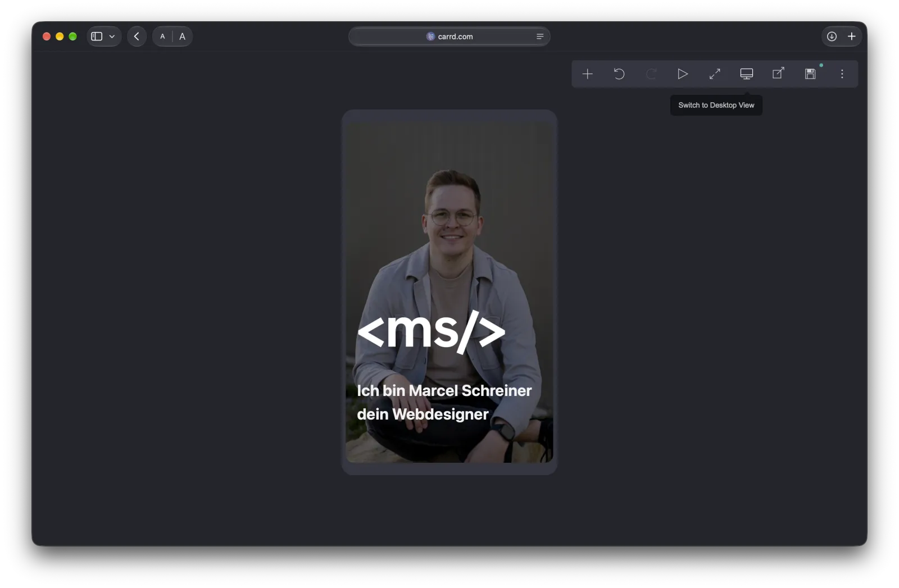
Task: Click the carrd.com site icon in address bar
Action: 430,37
